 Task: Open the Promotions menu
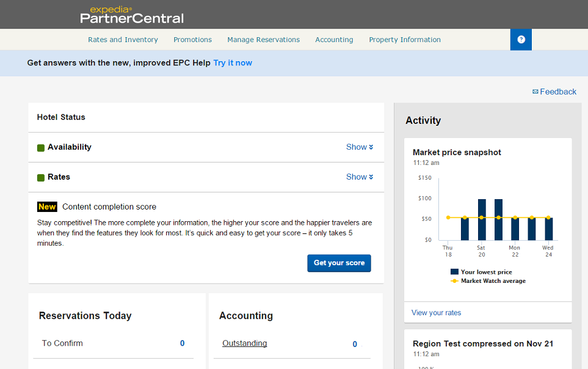(x=192, y=40)
